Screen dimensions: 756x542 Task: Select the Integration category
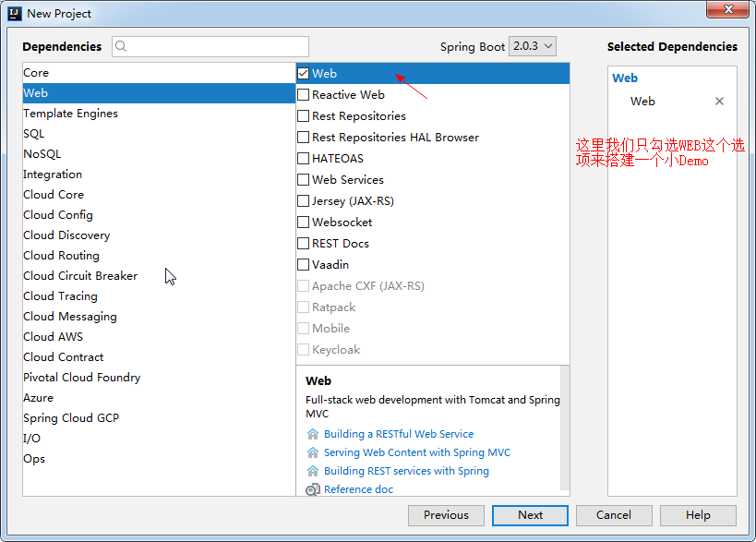[x=159, y=175]
